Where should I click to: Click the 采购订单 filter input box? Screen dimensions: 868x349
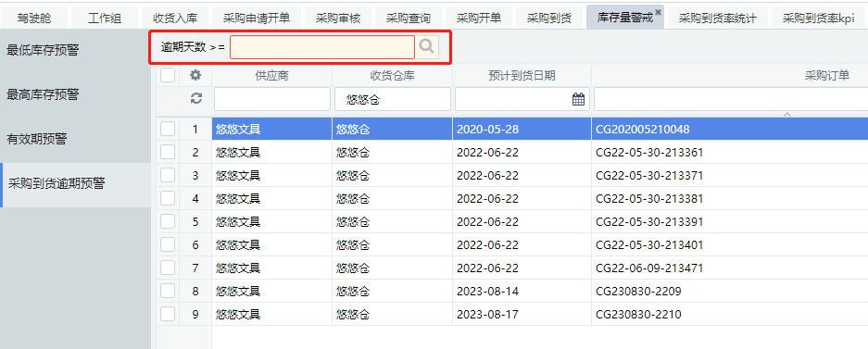point(731,99)
